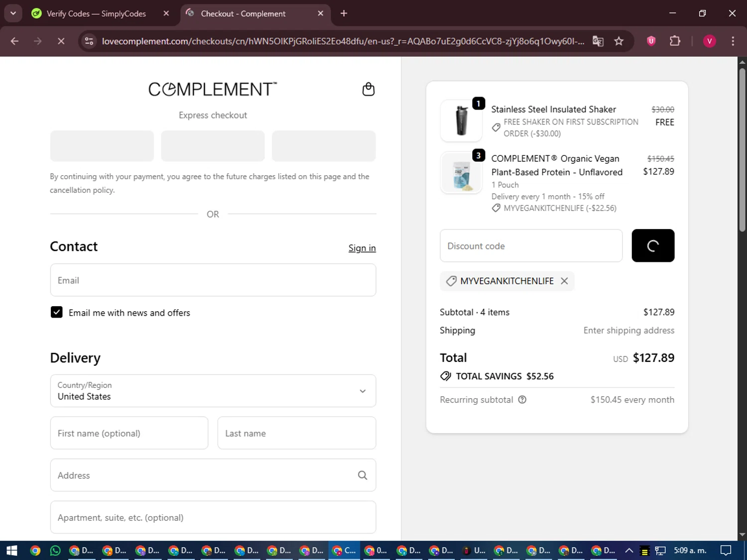
Task: Click the page vertical scrollbar thumb
Action: point(742,149)
